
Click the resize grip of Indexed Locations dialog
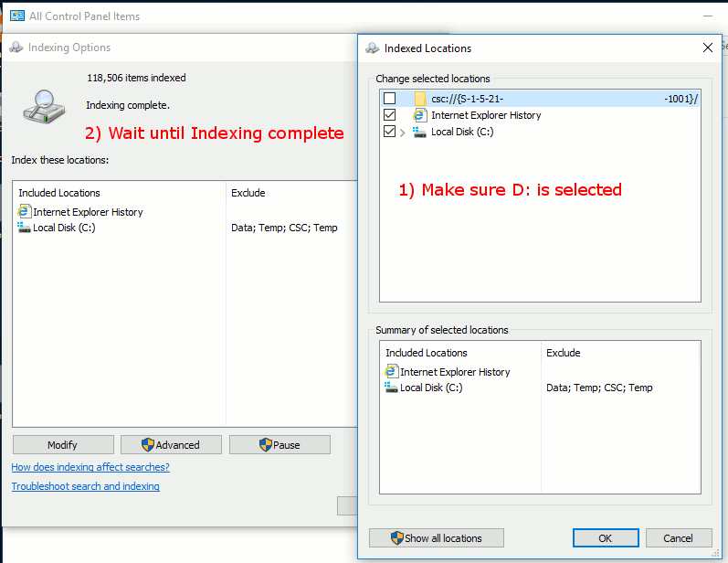[x=716, y=554]
